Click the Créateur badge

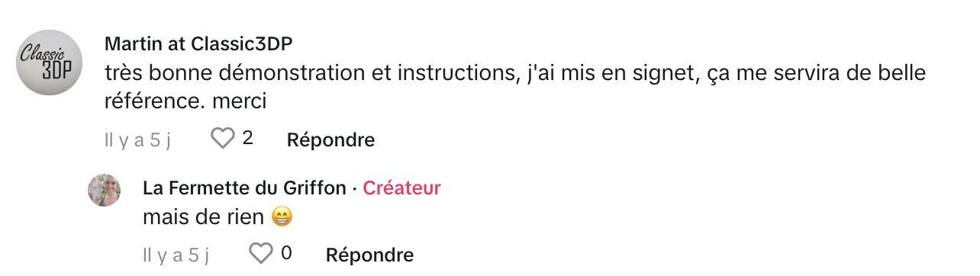point(401,188)
